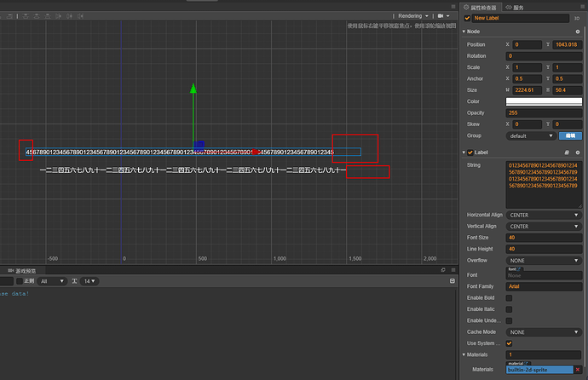588x380 pixels.
Task: Open the Vertical Align dropdown
Action: coord(544,227)
